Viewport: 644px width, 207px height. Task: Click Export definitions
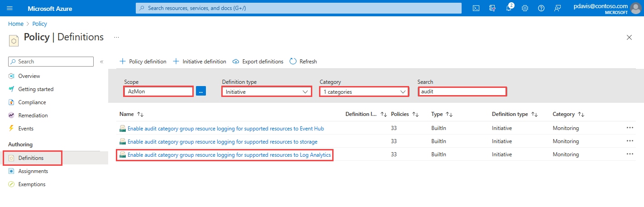(258, 61)
